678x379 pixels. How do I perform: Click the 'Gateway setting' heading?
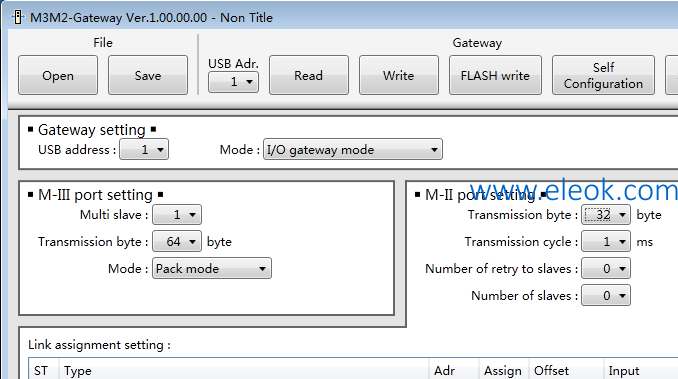click(92, 130)
